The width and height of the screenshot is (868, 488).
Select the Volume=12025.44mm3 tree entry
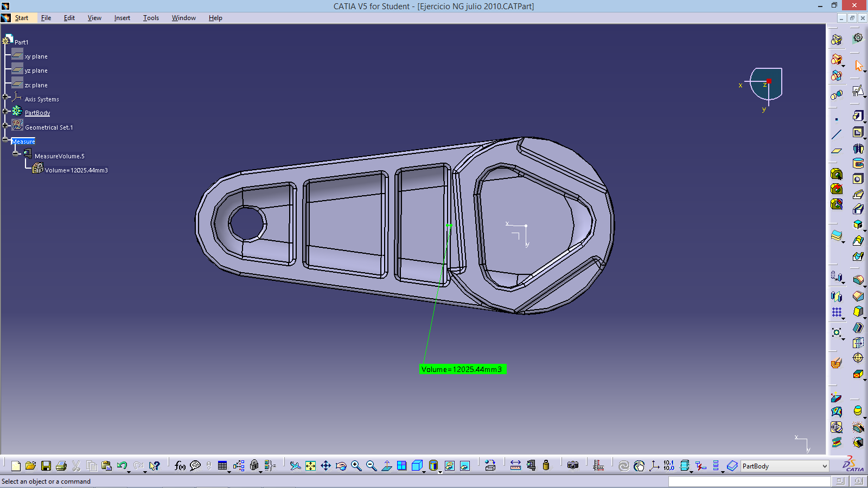(x=76, y=170)
